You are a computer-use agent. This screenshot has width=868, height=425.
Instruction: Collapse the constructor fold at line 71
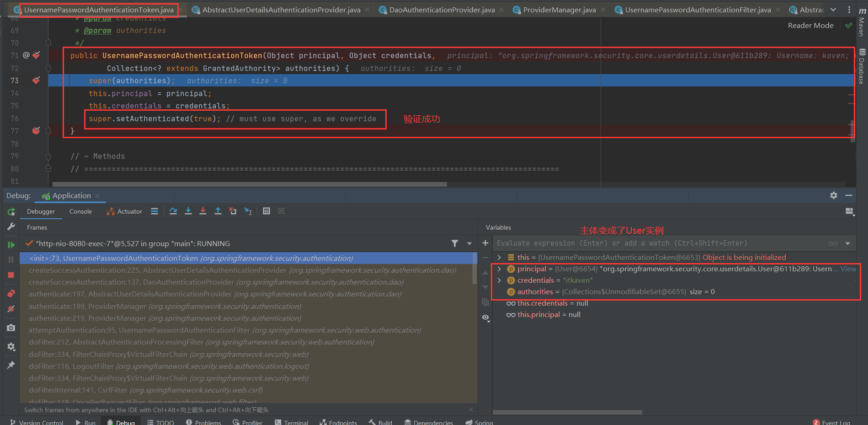coord(48,68)
